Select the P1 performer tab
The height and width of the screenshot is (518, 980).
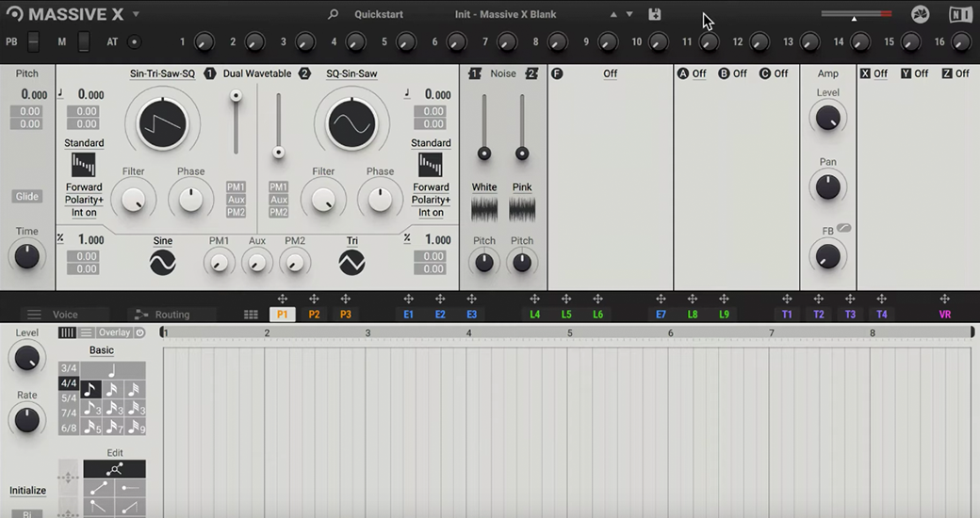point(282,315)
